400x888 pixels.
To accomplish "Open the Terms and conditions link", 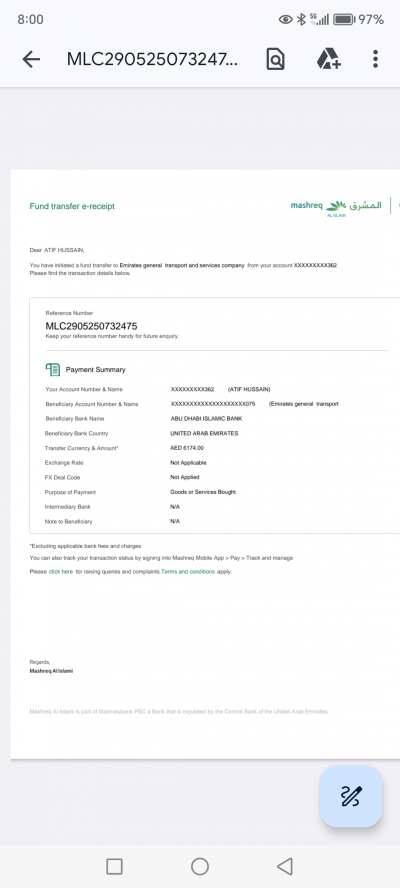I will click(188, 572).
